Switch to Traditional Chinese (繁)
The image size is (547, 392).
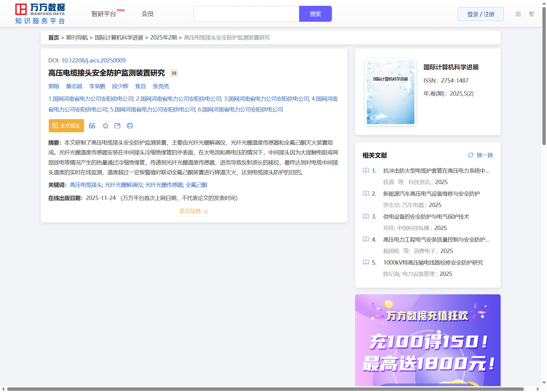tap(532, 14)
